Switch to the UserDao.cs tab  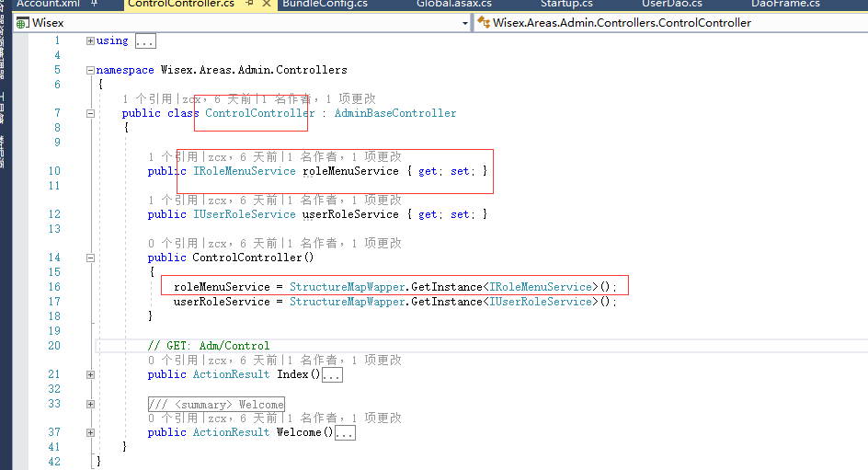672,4
